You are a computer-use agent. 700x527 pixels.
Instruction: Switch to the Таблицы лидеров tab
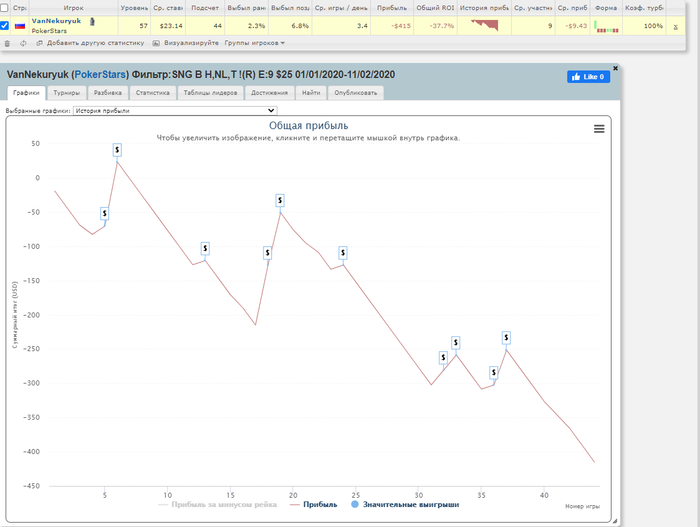pos(210,93)
